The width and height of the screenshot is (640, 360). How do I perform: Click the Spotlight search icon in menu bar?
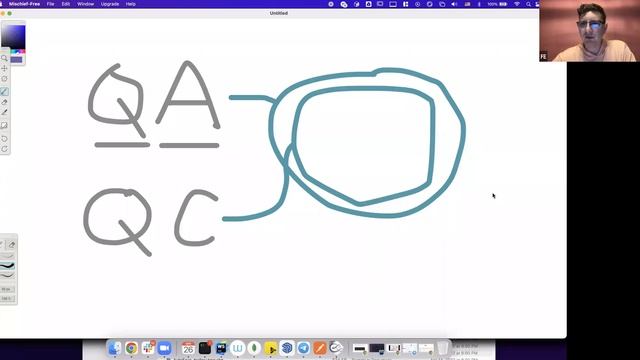click(x=529, y=4)
